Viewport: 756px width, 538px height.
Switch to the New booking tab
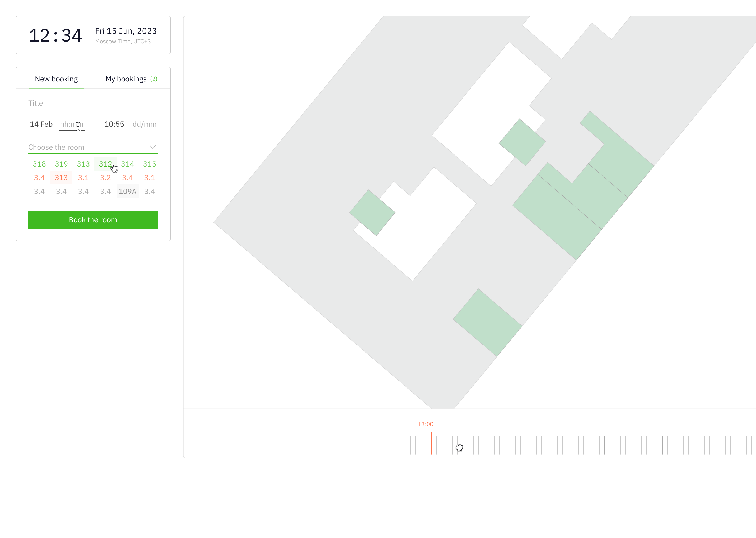click(56, 78)
